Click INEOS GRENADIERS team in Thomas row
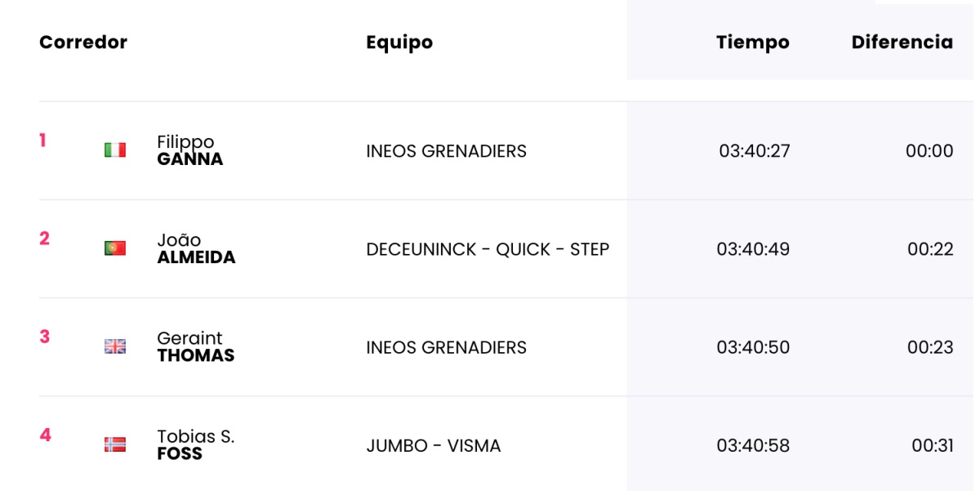 click(447, 347)
